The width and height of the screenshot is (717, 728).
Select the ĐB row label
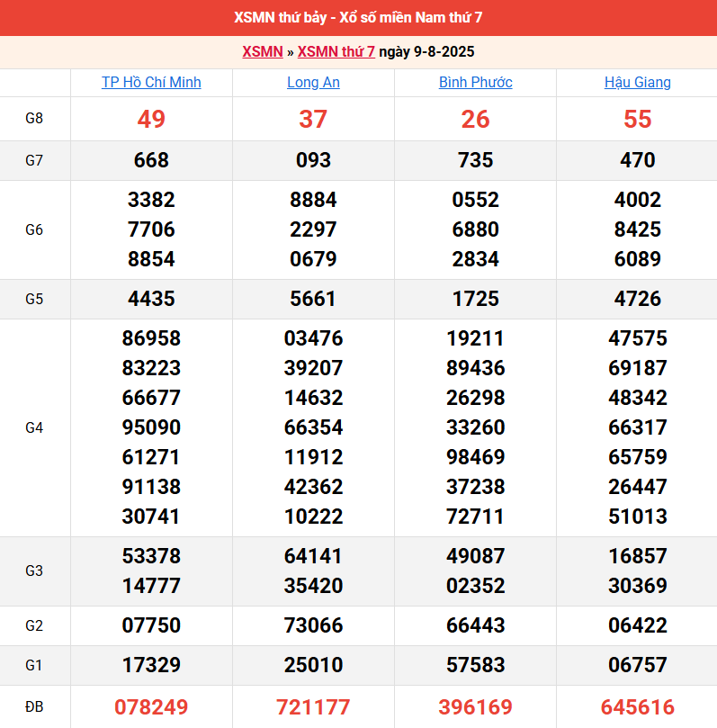pos(34,707)
